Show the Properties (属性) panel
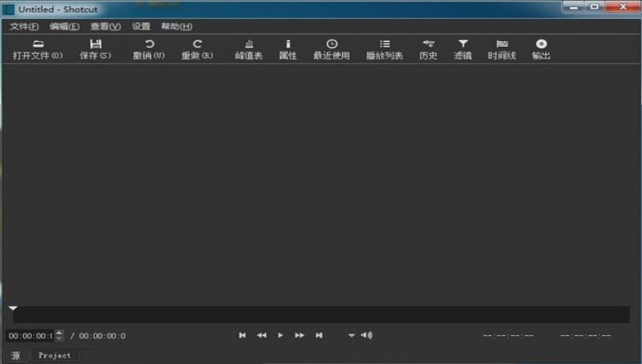 click(x=288, y=49)
